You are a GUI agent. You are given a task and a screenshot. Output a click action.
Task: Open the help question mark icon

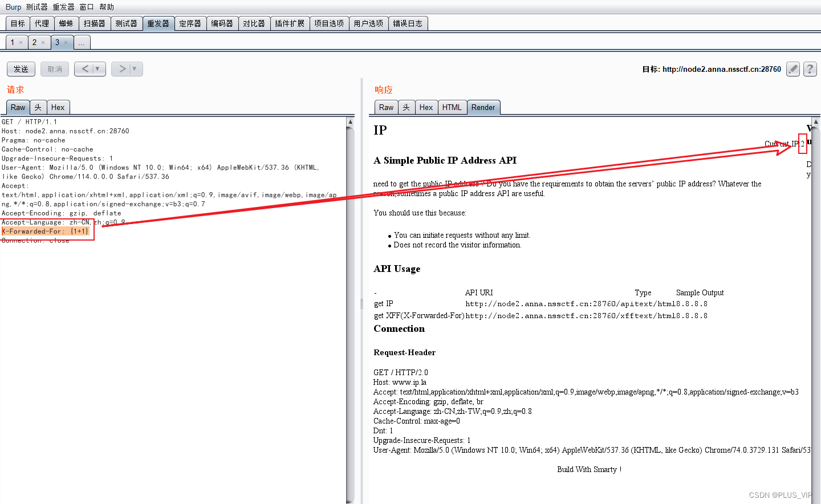pos(810,69)
